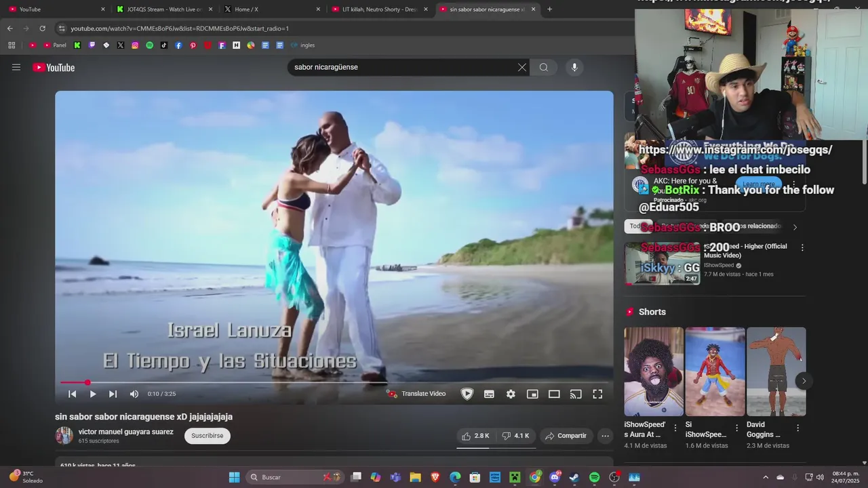
Task: Open more actions under the video
Action: (x=606, y=436)
